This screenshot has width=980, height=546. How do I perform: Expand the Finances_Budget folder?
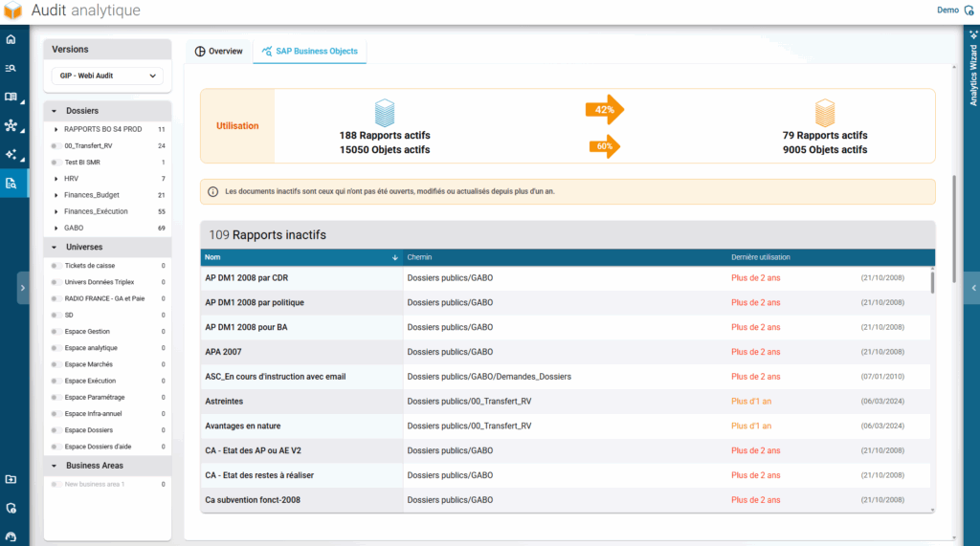tap(56, 195)
